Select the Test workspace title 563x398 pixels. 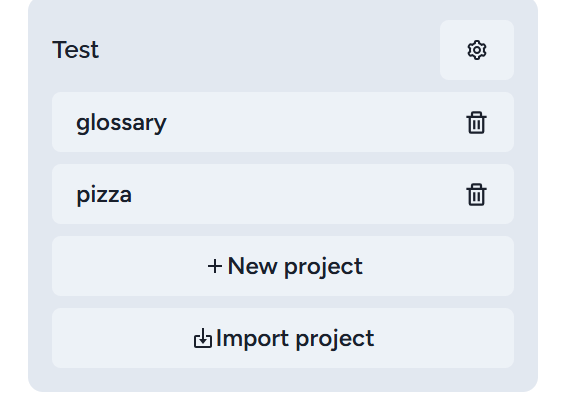point(75,50)
